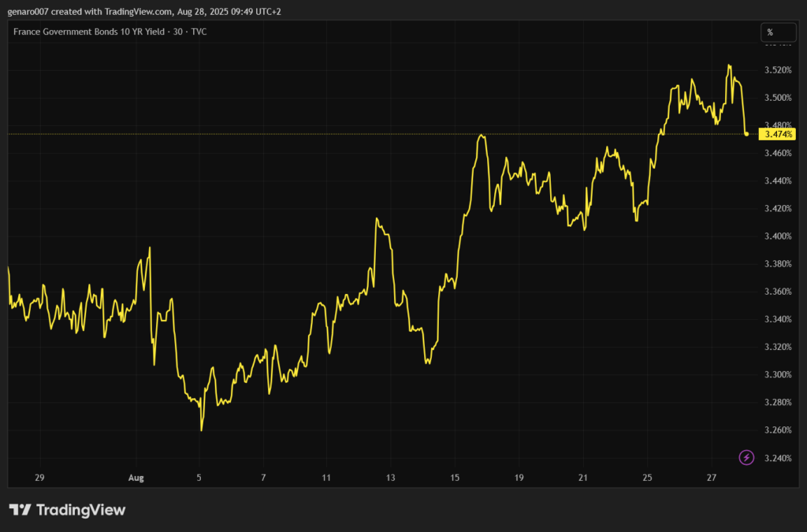This screenshot has width=807, height=532.
Task: Click the purple lightning bolt icon
Action: tap(748, 457)
